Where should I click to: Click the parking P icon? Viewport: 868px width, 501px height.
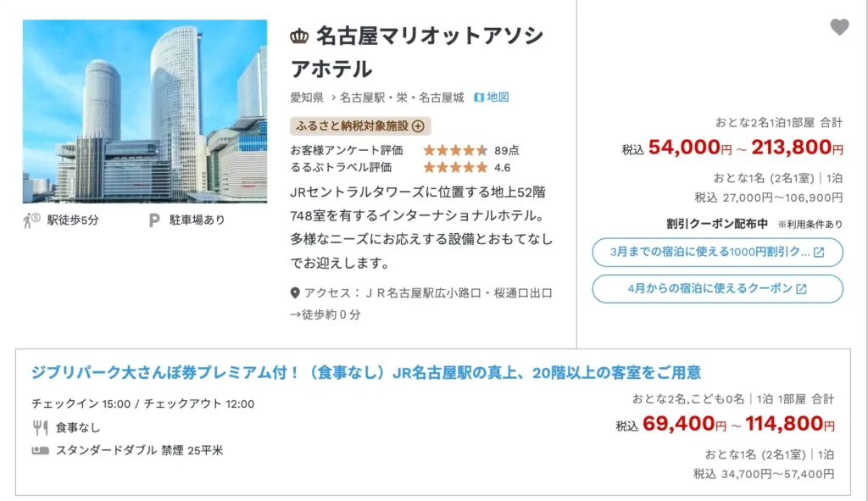tap(154, 221)
